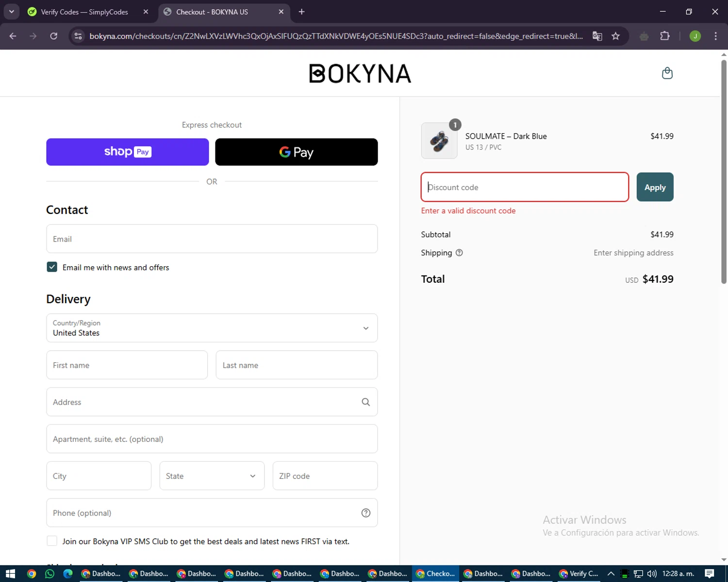Image resolution: width=728 pixels, height=582 pixels.
Task: Reload the checkout page
Action: (54, 36)
